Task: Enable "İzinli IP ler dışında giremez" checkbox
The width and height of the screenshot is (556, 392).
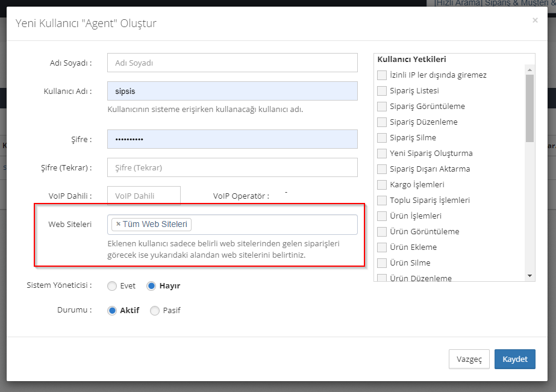Action: coord(381,75)
